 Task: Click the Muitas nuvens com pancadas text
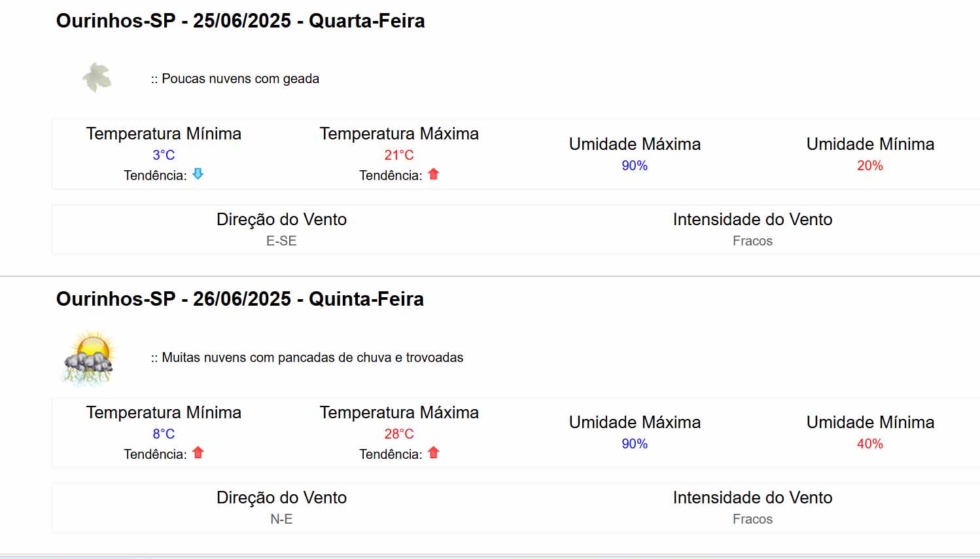(307, 357)
